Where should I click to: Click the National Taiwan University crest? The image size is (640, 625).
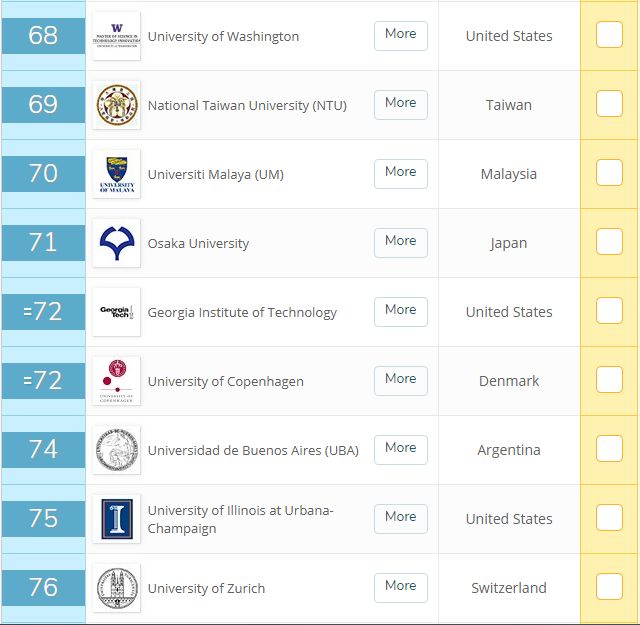[x=116, y=105]
